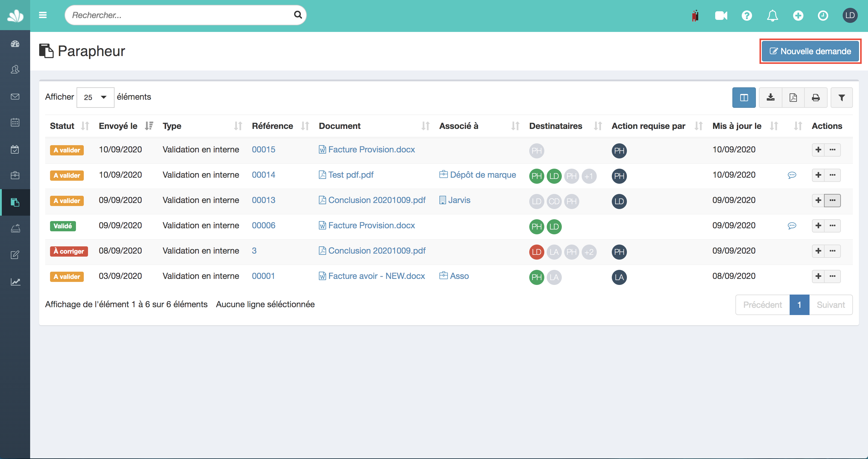868x459 pixels.
Task: Click the Nouvelle demande button
Action: coord(810,51)
